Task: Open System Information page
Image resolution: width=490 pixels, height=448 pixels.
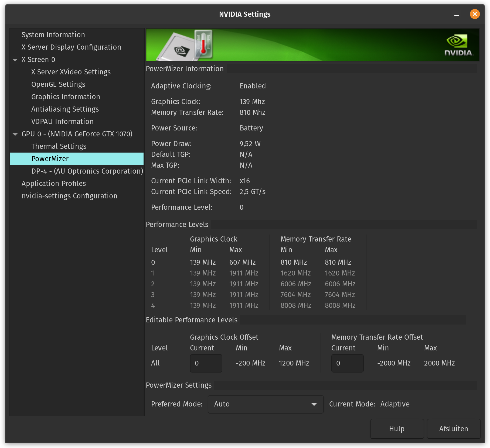Action: pos(53,35)
